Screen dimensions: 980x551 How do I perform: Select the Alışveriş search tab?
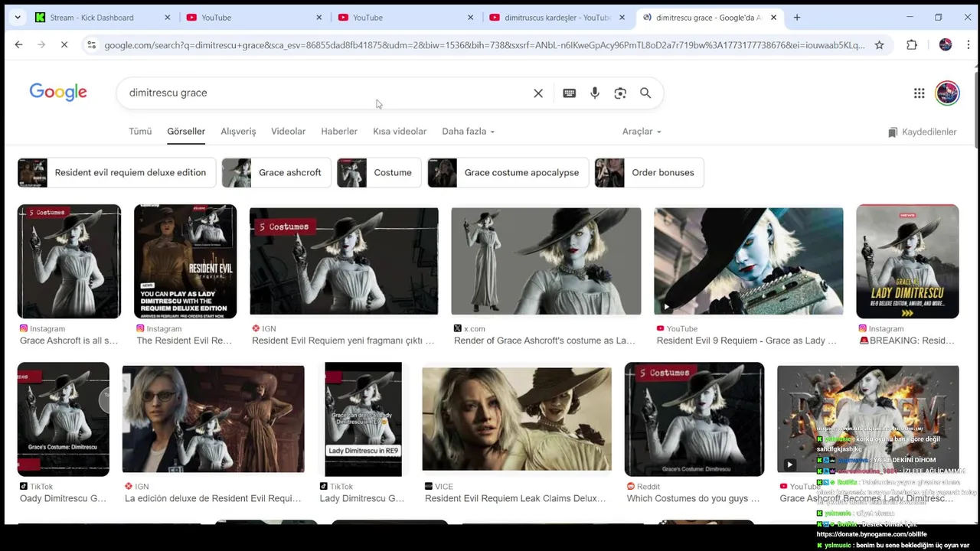pyautogui.click(x=238, y=132)
